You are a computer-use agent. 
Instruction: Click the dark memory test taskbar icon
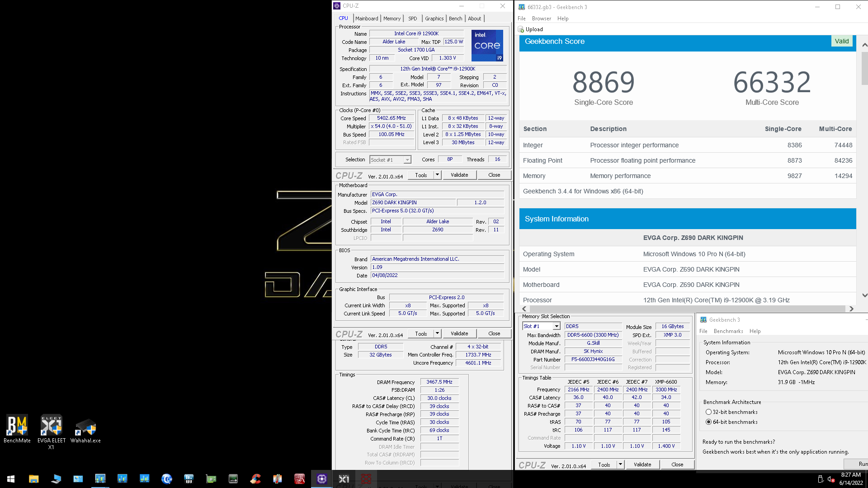click(x=233, y=479)
